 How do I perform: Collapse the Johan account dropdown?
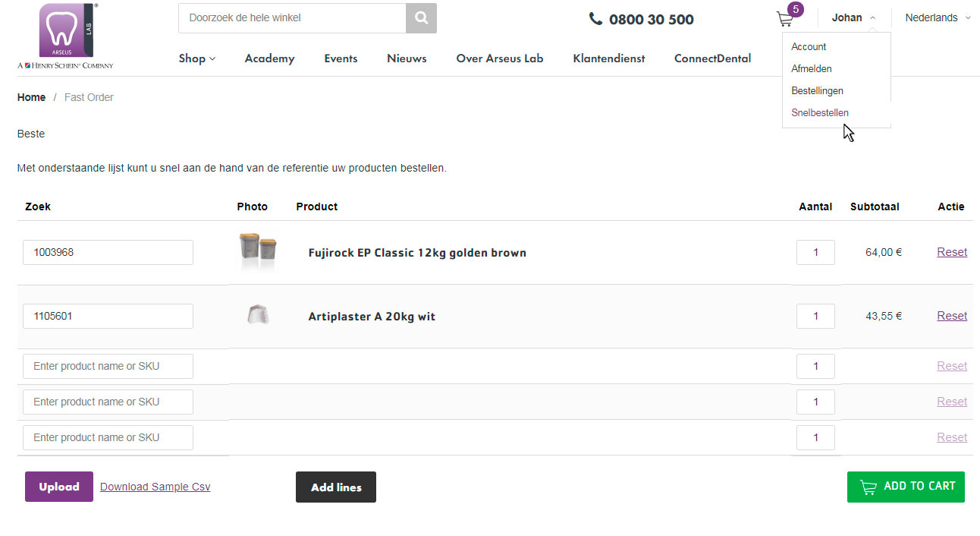pyautogui.click(x=853, y=17)
